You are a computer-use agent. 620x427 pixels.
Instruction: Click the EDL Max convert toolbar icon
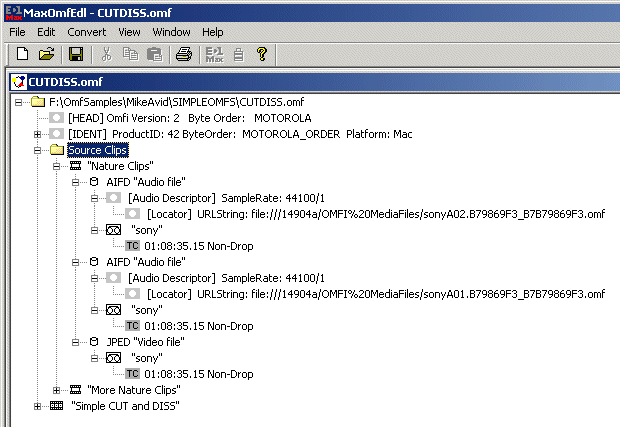(x=214, y=55)
